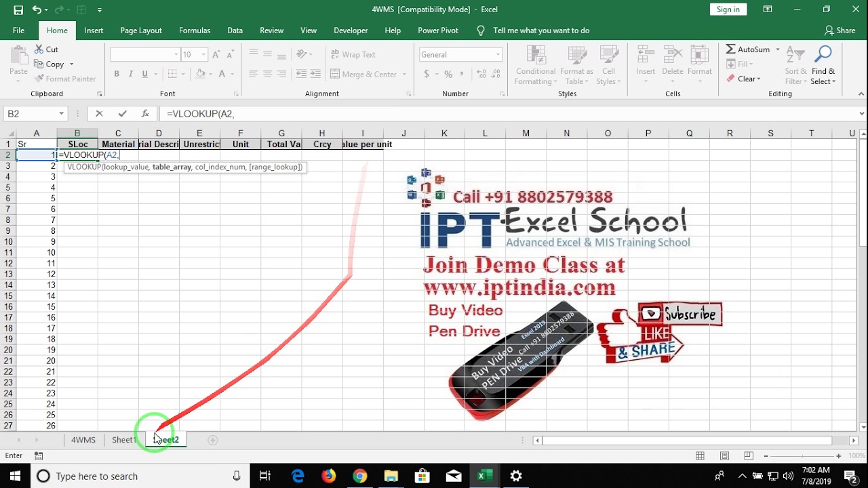Select the 4WMS sheet tab
This screenshot has height=488, width=868.
coord(83,440)
